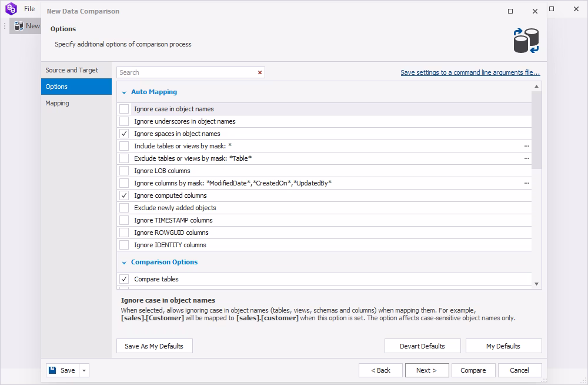Start comparison with Compare button
This screenshot has height=385, width=588.
[473, 370]
